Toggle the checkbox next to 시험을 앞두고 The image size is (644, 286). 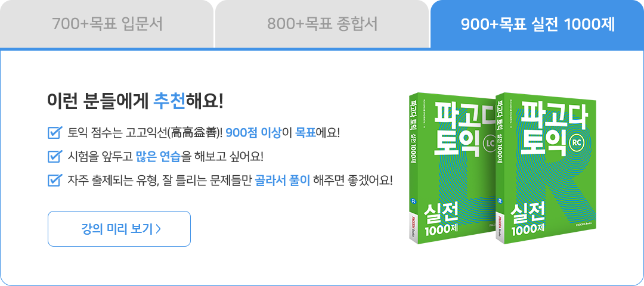coord(54,156)
